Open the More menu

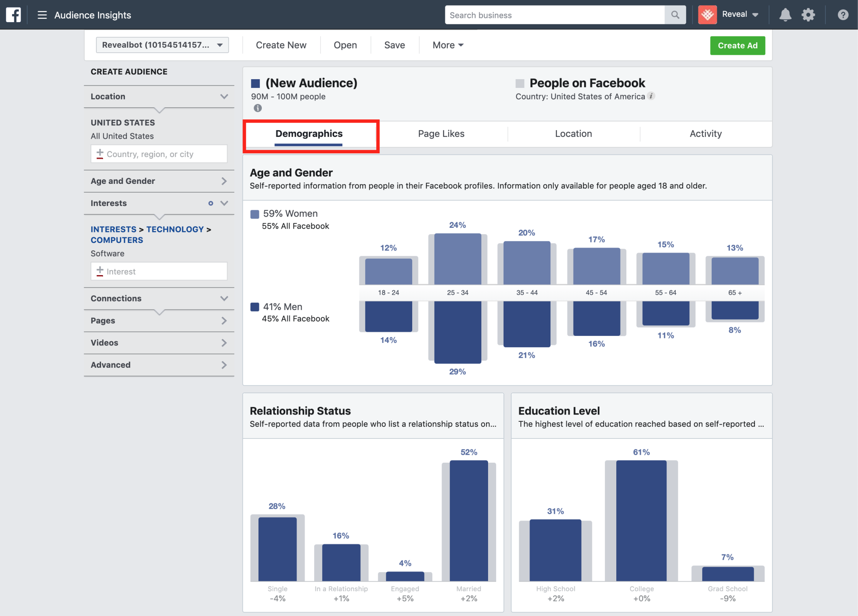[x=447, y=45]
